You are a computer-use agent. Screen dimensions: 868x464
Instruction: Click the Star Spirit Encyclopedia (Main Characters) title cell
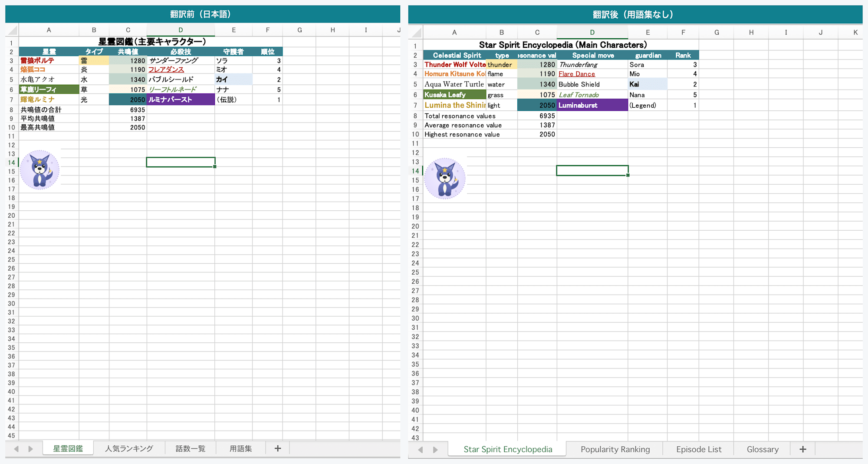[561, 45]
